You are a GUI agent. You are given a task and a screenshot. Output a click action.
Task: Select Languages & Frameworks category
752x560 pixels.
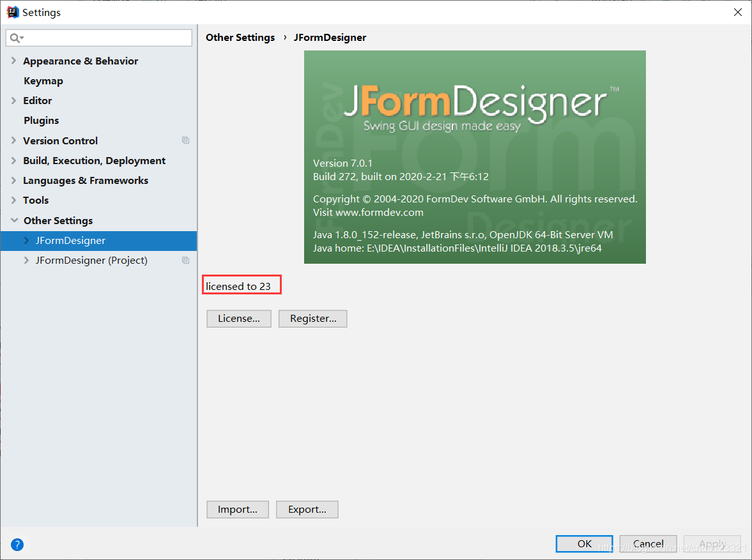[x=86, y=181]
